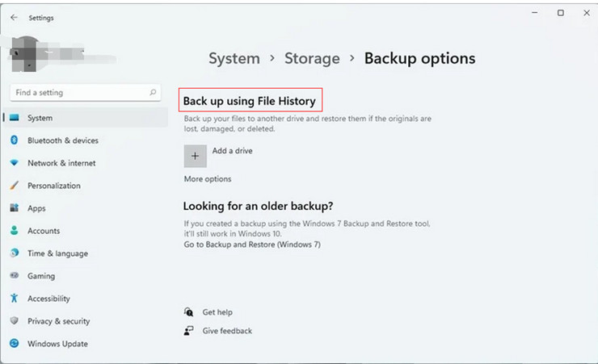Screen dimensions: 598x364
Task: Click the Back up using File History heading
Action: (x=250, y=101)
